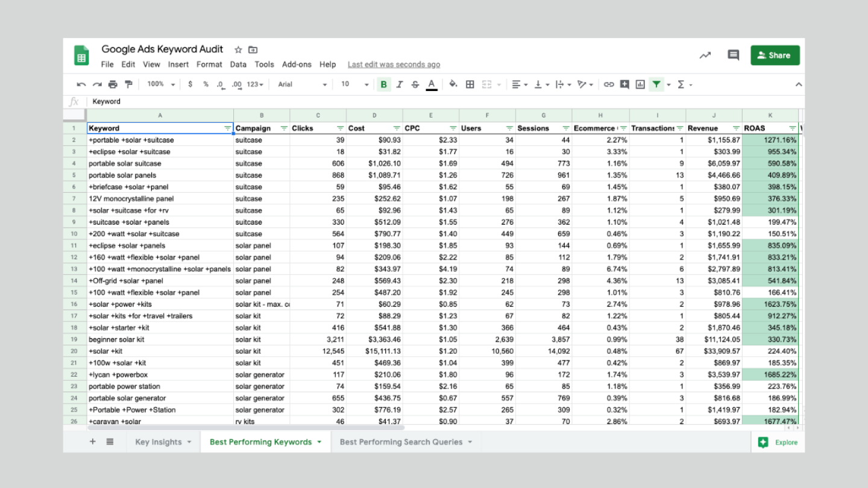
Task: Open filter on Campaign column header
Action: pyautogui.click(x=283, y=128)
